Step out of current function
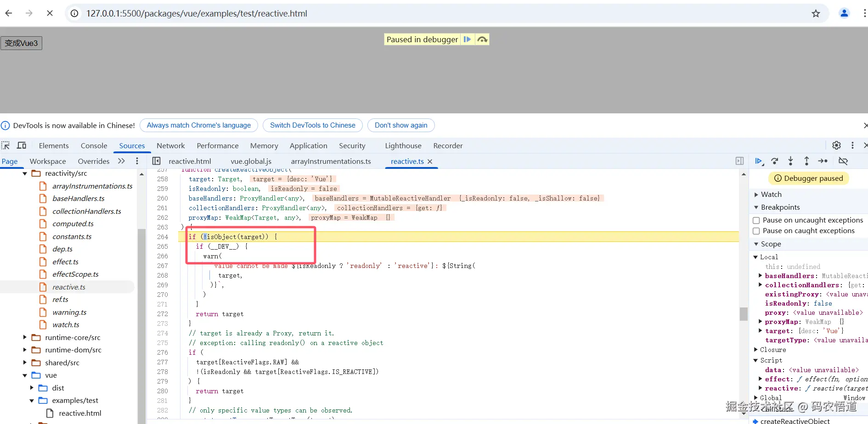The width and height of the screenshot is (868, 424). click(x=806, y=161)
